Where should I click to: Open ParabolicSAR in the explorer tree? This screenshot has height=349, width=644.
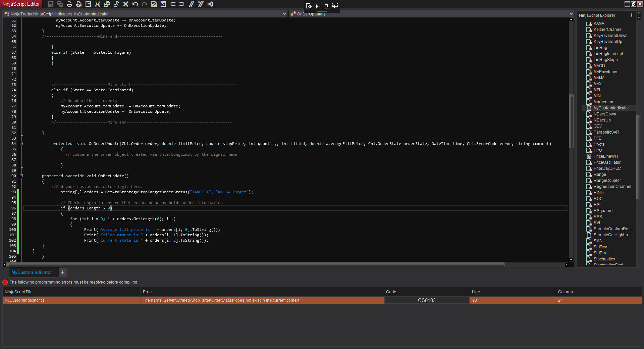[x=606, y=132]
